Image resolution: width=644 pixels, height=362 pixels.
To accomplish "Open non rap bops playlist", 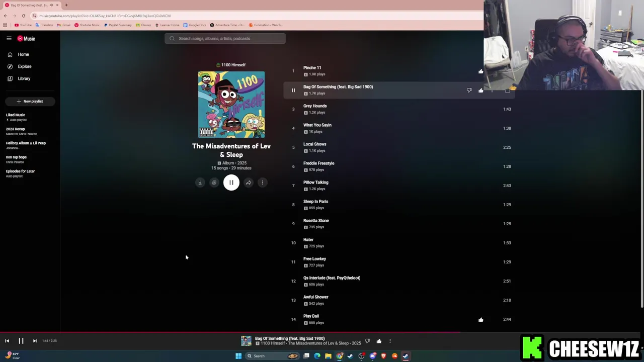I will (16, 157).
